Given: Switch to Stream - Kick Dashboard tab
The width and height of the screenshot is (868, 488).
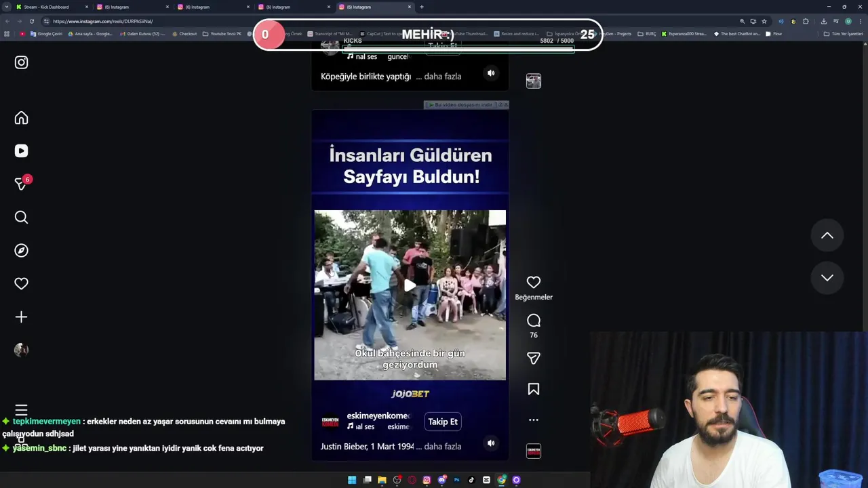Looking at the screenshot, I should (52, 7).
